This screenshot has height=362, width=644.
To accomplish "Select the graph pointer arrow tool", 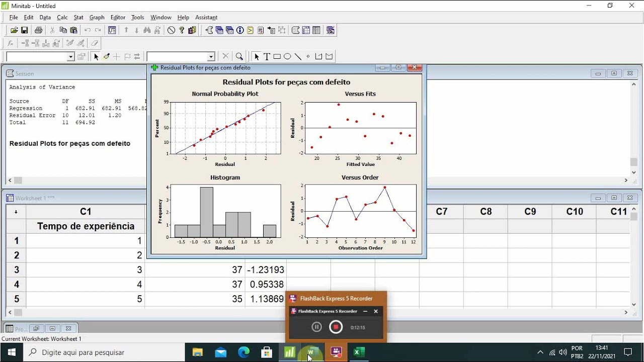I will pos(257,57).
